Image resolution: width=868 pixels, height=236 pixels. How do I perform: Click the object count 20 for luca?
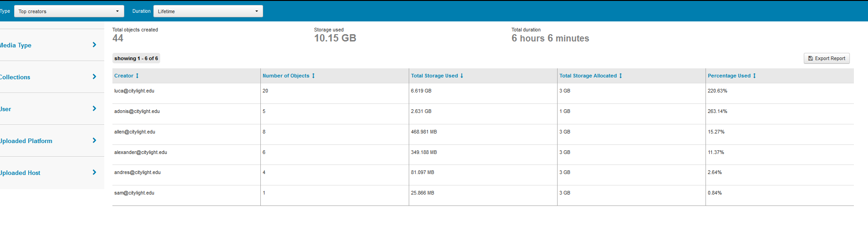point(265,91)
